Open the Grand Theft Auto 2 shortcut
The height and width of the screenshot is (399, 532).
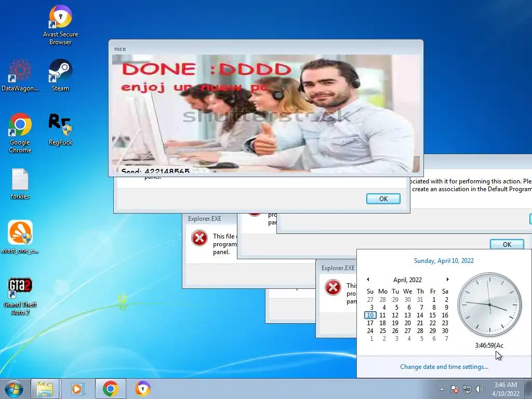[20, 297]
